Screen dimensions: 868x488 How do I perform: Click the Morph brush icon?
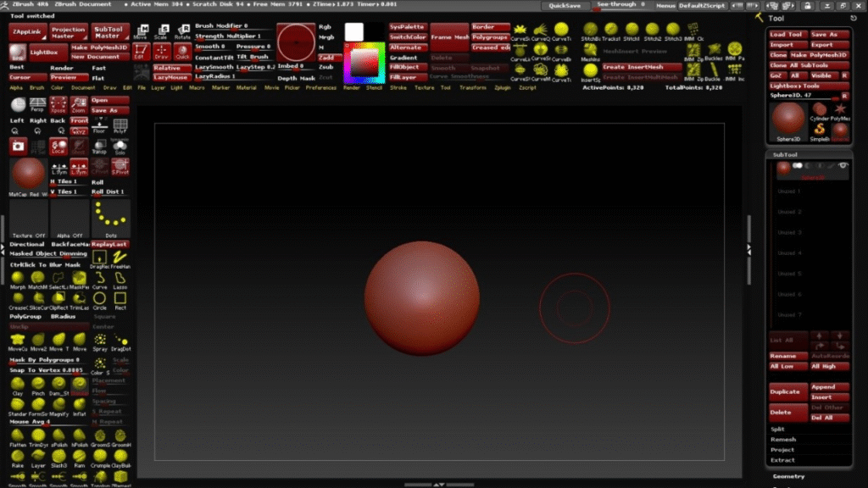click(x=18, y=277)
